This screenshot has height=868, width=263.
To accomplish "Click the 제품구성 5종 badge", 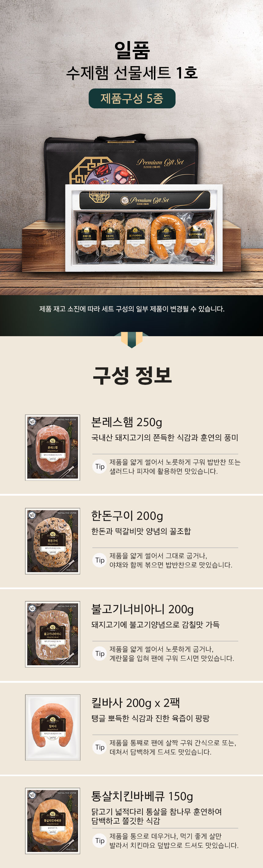I will click(x=132, y=98).
